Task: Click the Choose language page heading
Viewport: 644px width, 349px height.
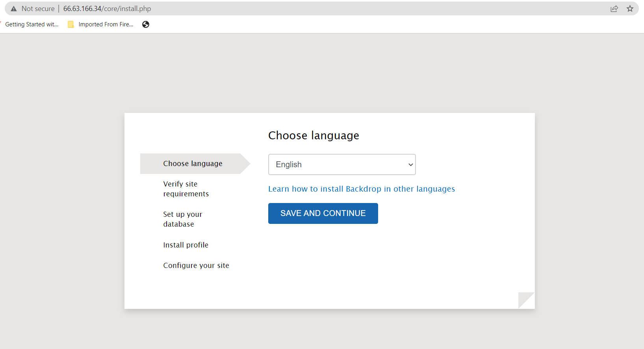Action: tap(314, 135)
